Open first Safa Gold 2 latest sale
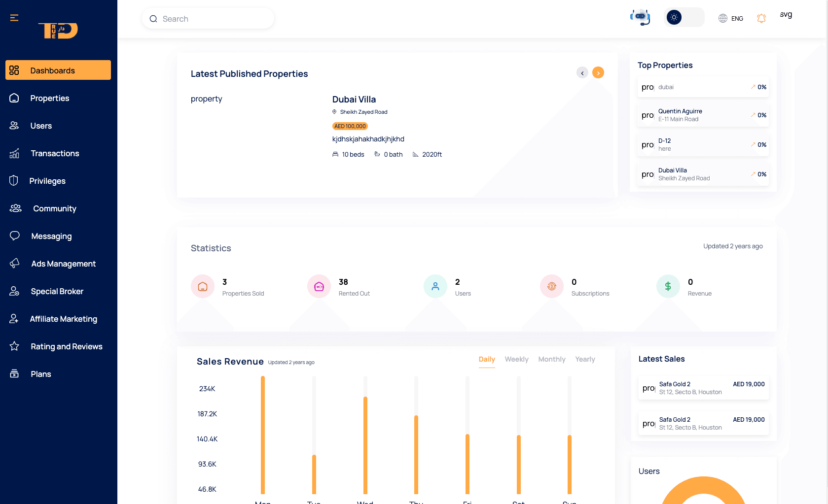The width and height of the screenshot is (828, 504). 703,388
